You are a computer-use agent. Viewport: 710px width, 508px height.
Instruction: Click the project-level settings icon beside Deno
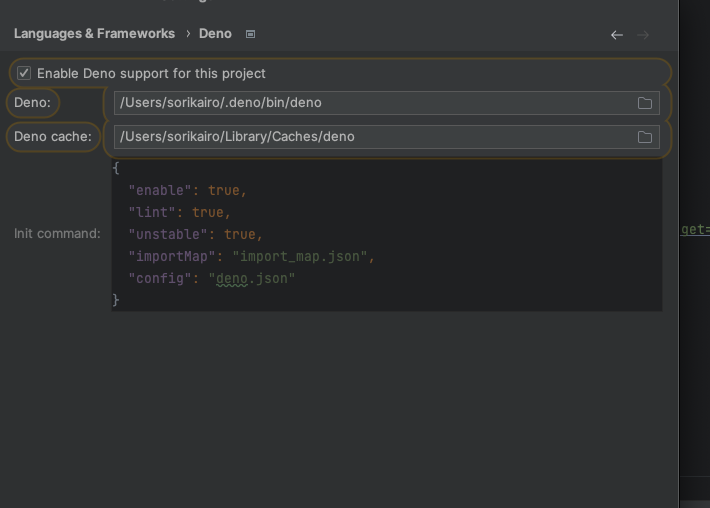tap(250, 34)
